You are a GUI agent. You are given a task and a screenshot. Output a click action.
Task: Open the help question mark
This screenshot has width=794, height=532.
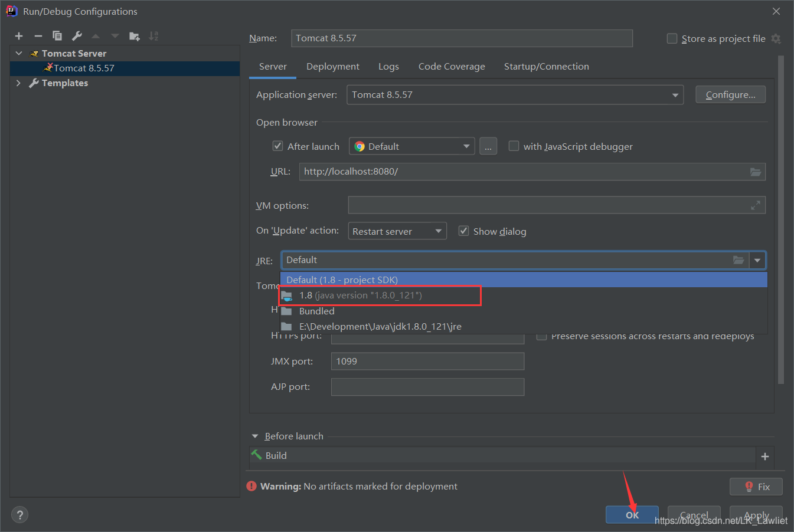(x=19, y=515)
